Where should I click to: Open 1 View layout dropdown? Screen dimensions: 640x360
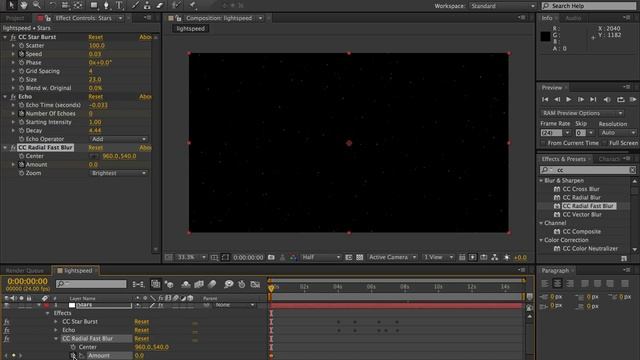coord(438,257)
